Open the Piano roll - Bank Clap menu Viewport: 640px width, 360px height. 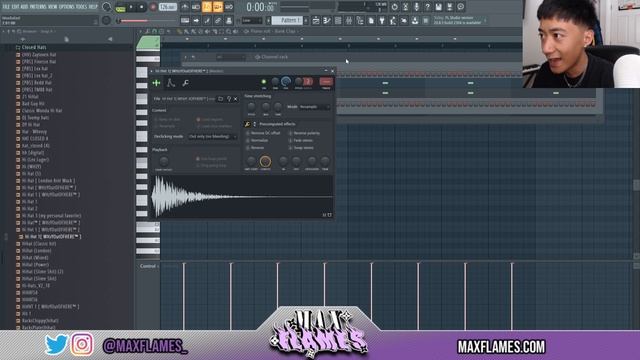[273, 31]
